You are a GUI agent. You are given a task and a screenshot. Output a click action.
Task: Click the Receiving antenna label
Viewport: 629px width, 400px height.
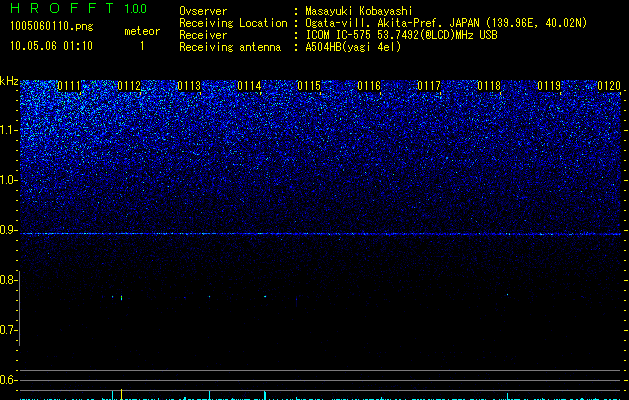coord(230,47)
